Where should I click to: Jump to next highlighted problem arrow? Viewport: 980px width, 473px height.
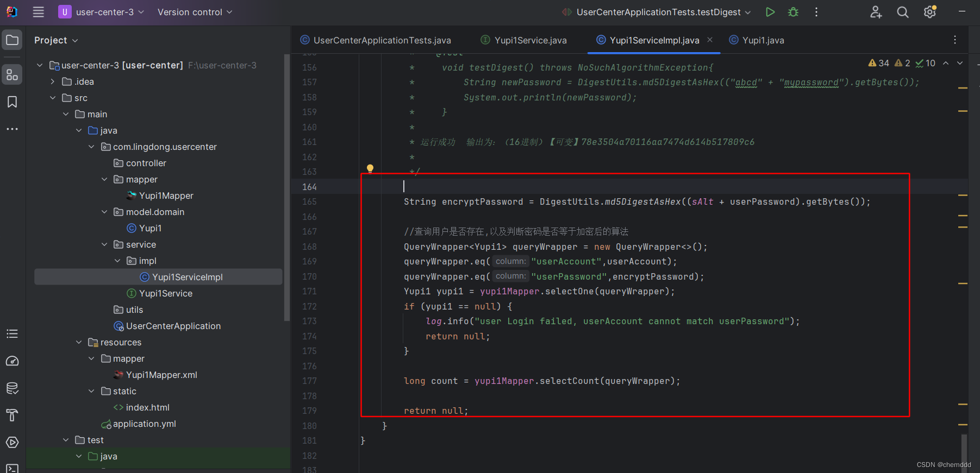tap(960, 63)
